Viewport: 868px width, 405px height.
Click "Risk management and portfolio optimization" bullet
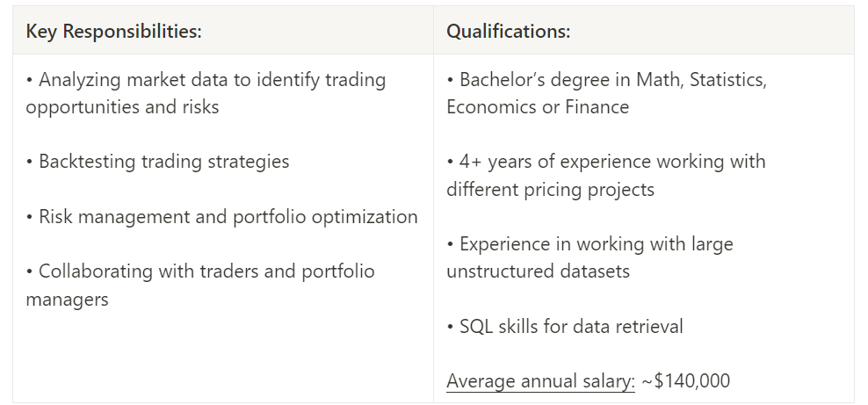click(221, 216)
